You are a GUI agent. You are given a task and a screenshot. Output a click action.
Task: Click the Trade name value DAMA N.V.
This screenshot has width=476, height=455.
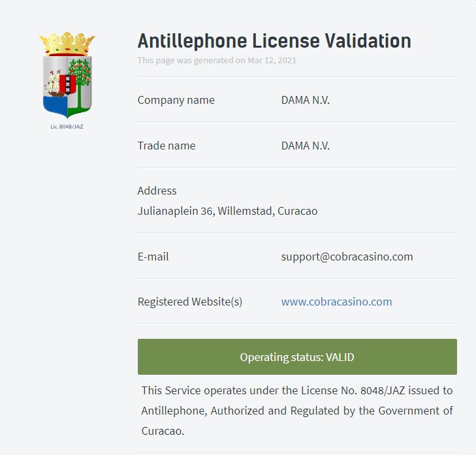point(306,146)
